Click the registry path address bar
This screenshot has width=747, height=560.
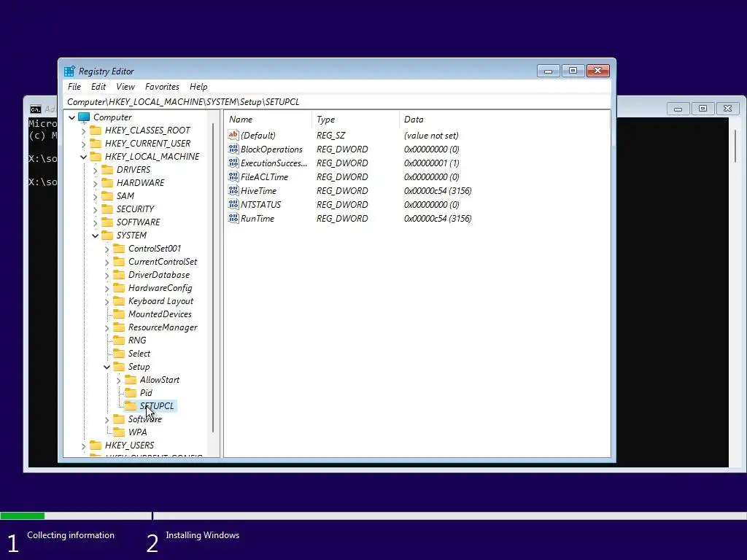337,102
